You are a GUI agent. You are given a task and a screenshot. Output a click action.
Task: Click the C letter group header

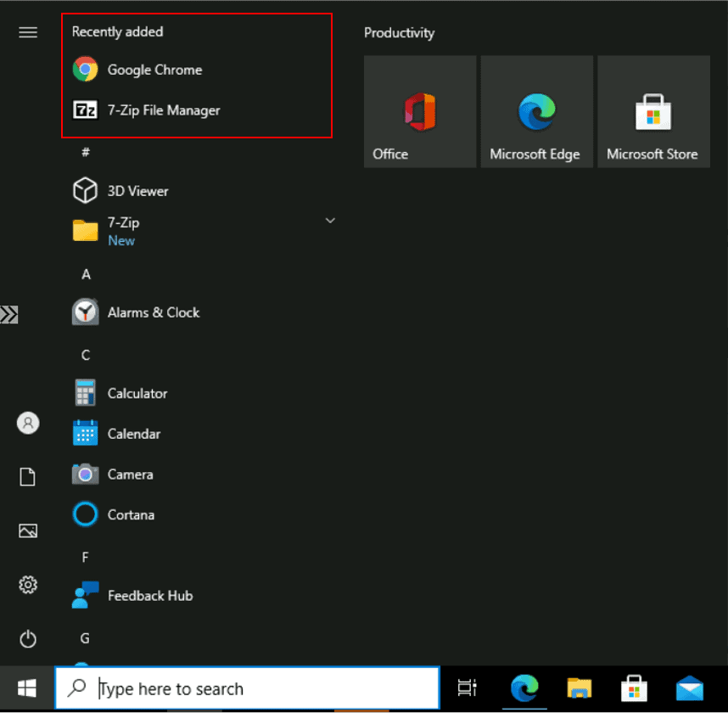click(x=86, y=356)
